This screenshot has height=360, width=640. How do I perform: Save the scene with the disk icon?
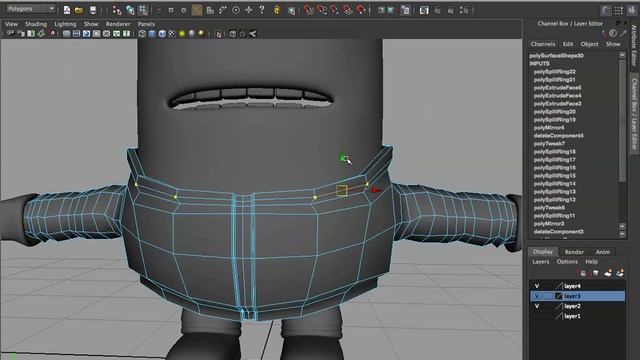pos(93,10)
